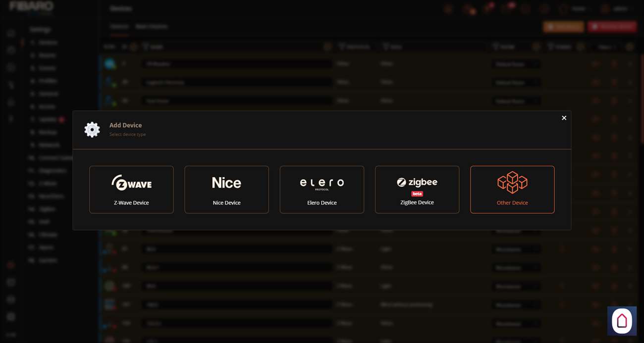The image size is (644, 343).
Task: Click the 'Select device type' subtitle
Action: point(127,134)
